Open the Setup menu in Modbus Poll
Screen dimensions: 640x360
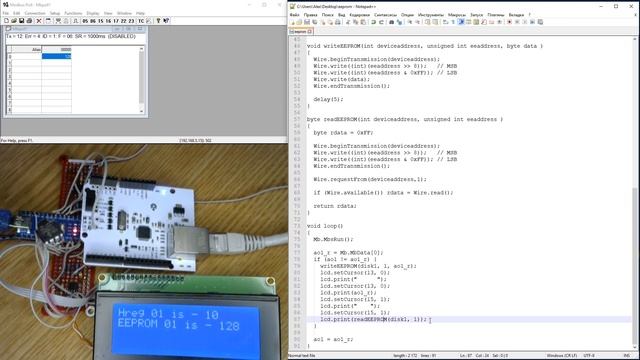click(x=55, y=13)
